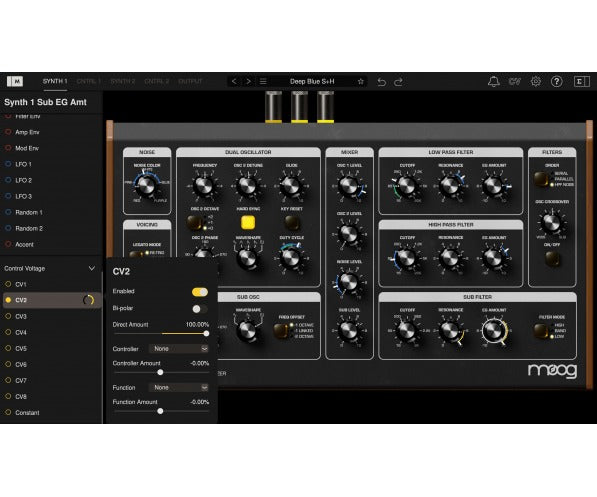Adjust the Function Amount slider
This screenshot has width=597, height=497.
[x=161, y=411]
